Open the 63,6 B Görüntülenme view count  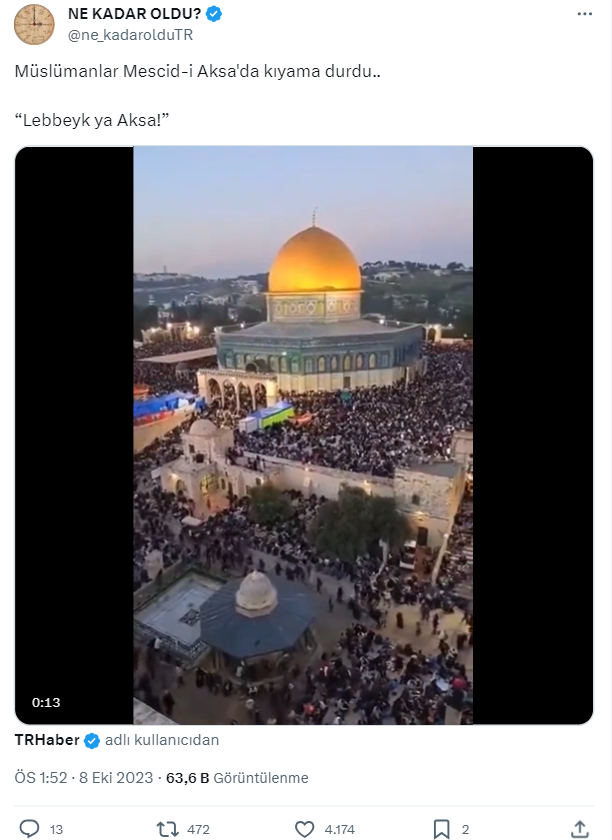237,778
